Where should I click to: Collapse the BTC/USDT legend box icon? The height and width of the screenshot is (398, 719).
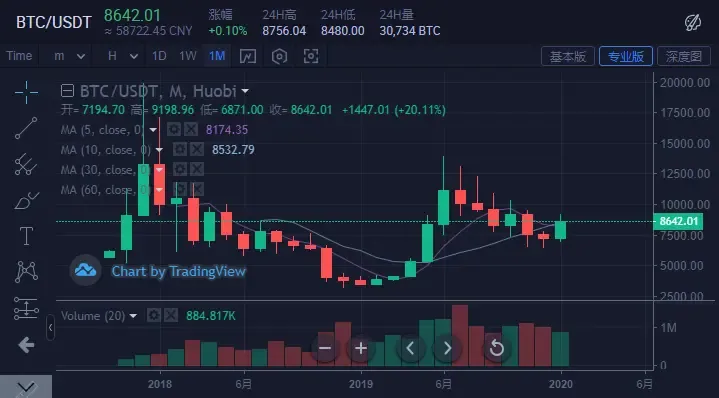67,91
